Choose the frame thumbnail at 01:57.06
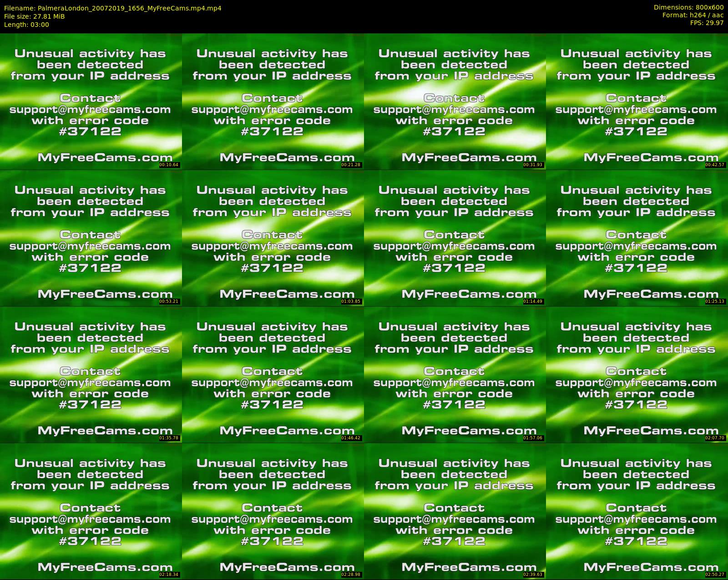Image resolution: width=728 pixels, height=580 pixels. pyautogui.click(x=455, y=375)
